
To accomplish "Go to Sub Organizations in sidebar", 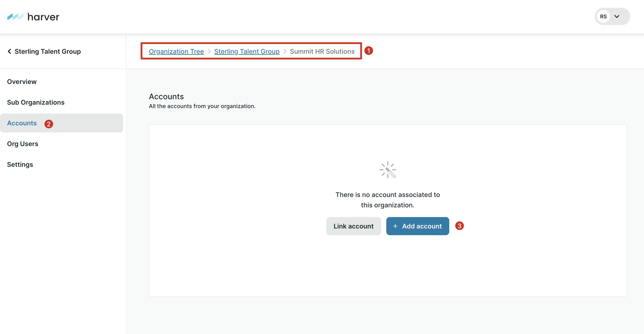I will (36, 102).
